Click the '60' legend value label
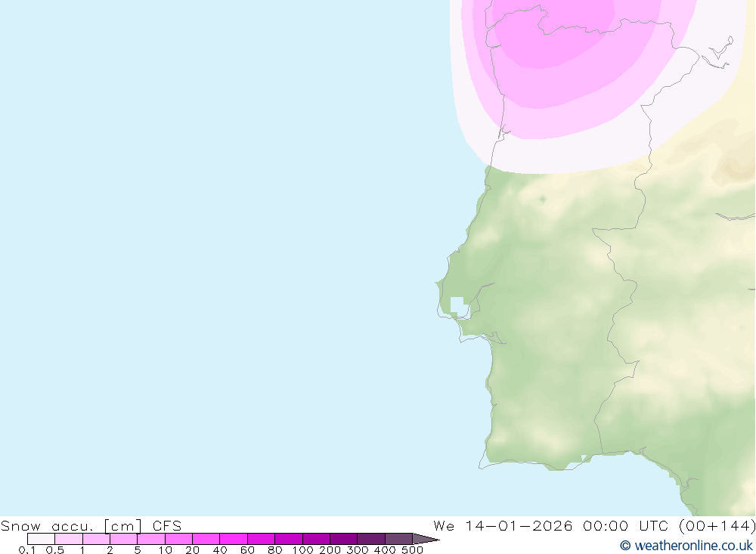This screenshot has height=554, width=756. 247,549
